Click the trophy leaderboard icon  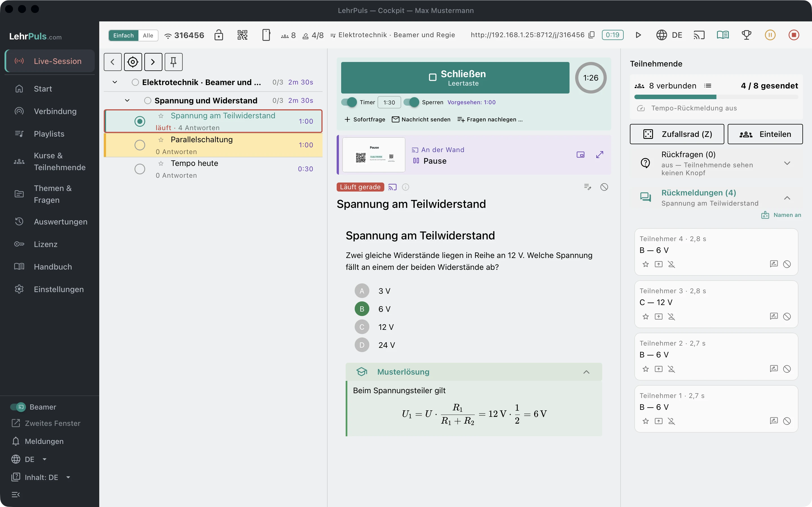click(x=747, y=35)
